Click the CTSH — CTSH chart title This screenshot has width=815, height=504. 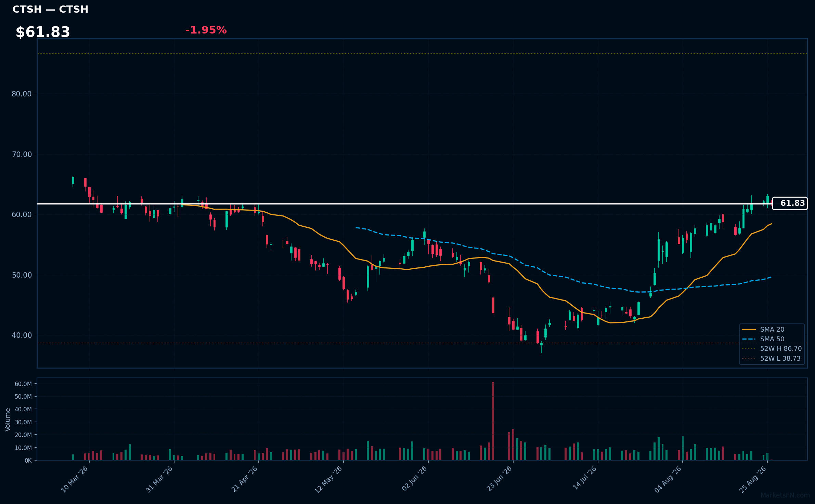50,9
